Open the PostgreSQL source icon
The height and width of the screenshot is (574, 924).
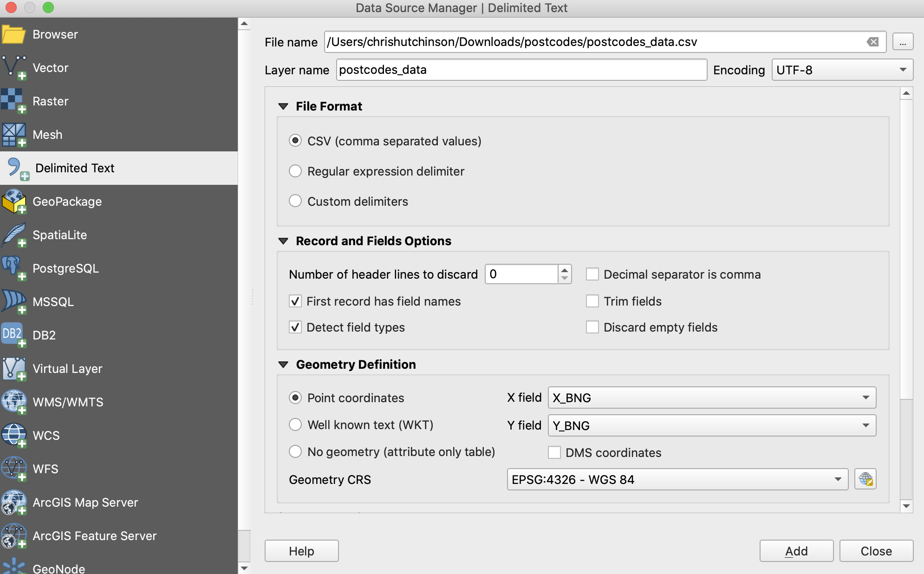click(x=13, y=268)
